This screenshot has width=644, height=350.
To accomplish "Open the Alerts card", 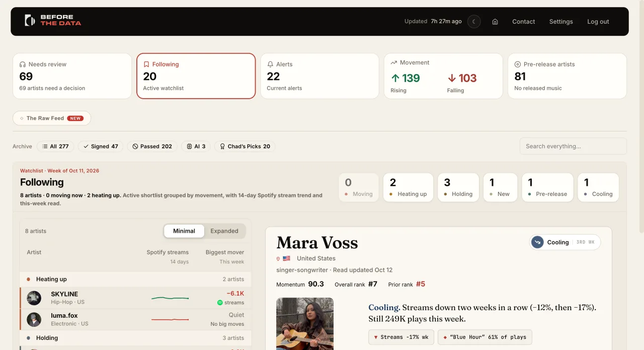I will [319, 76].
